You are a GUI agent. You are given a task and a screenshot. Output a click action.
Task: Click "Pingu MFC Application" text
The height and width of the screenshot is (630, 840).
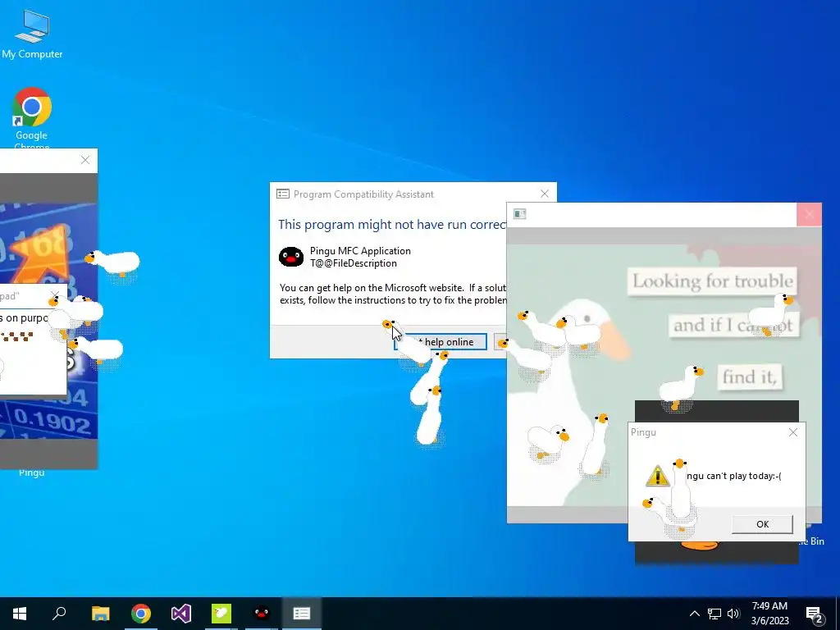tap(360, 251)
